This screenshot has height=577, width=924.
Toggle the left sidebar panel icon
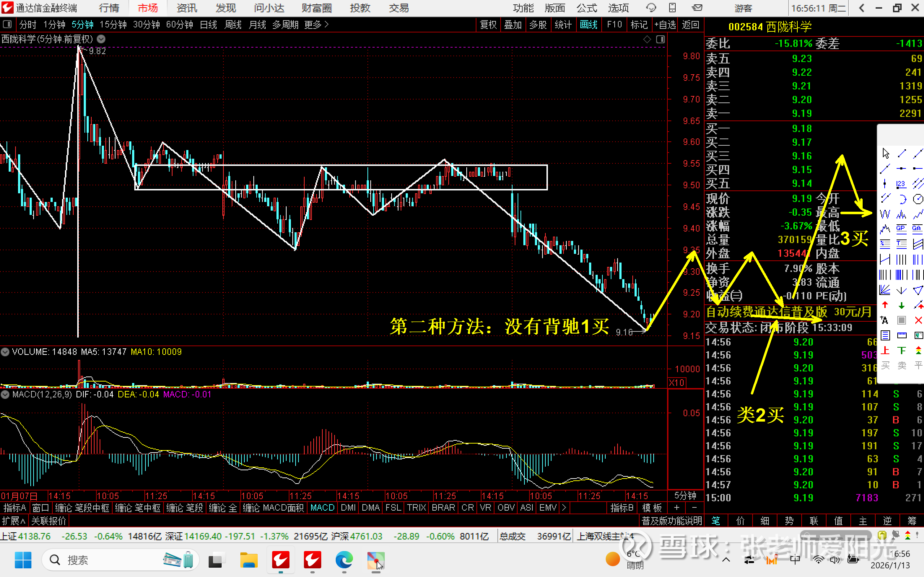pyautogui.click(x=7, y=25)
